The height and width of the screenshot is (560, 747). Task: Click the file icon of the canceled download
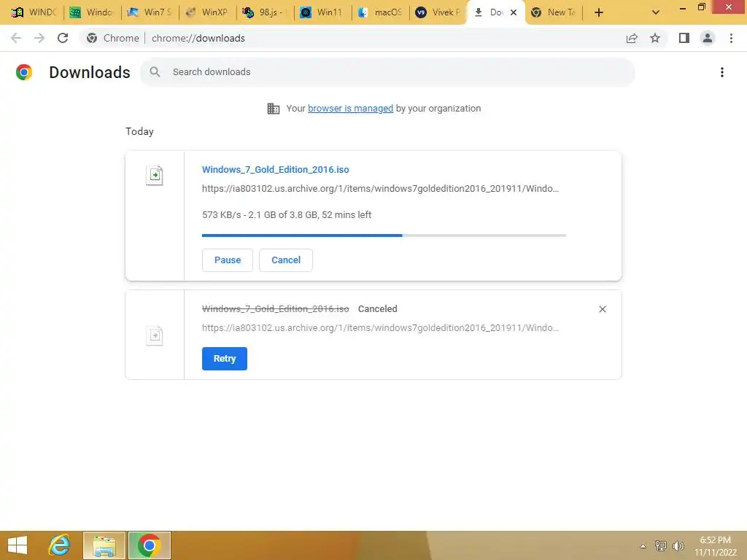click(155, 335)
